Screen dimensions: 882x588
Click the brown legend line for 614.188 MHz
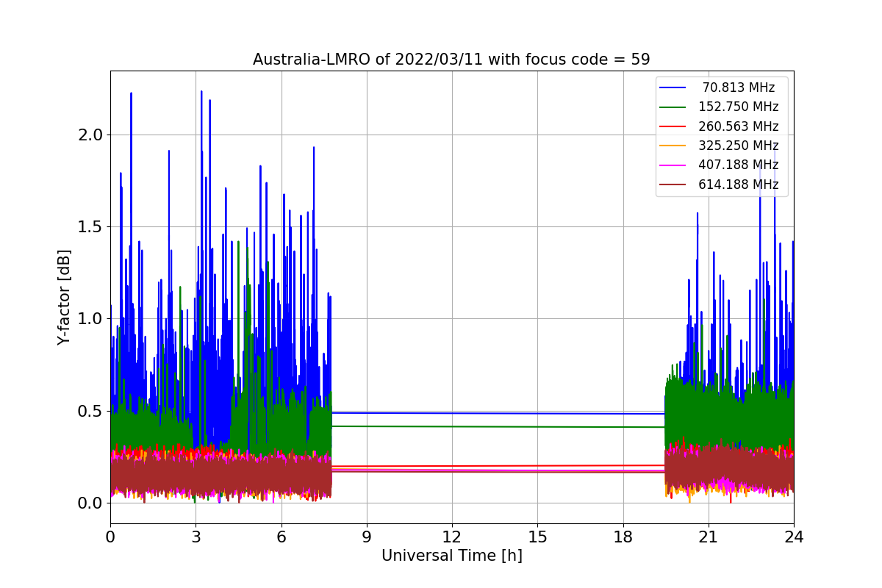[673, 185]
